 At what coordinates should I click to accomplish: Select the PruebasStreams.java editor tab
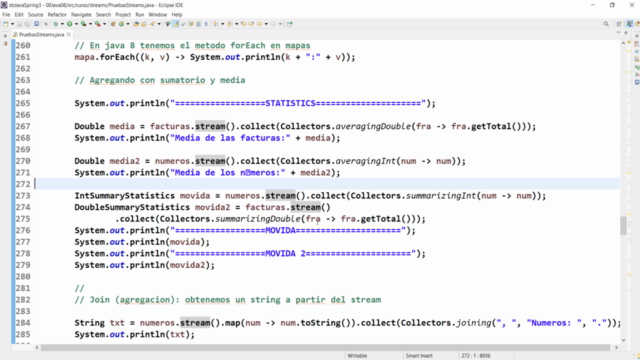[x=41, y=35]
